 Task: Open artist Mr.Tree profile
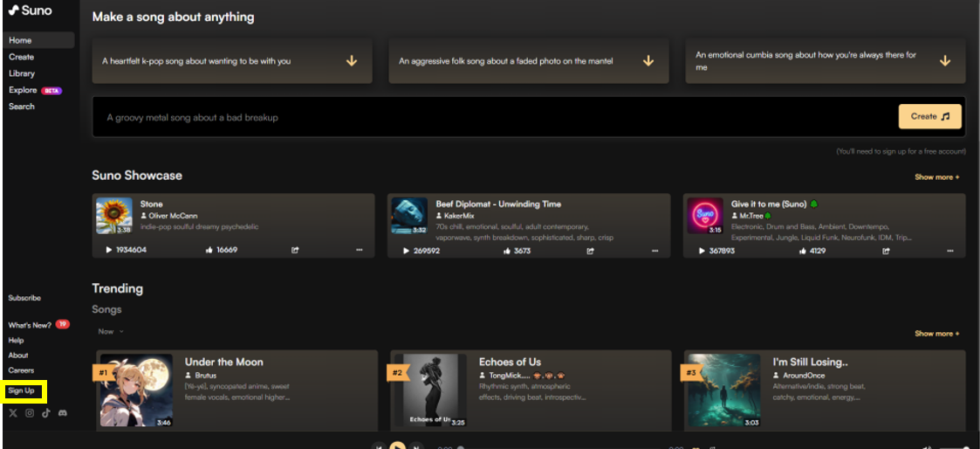(751, 215)
